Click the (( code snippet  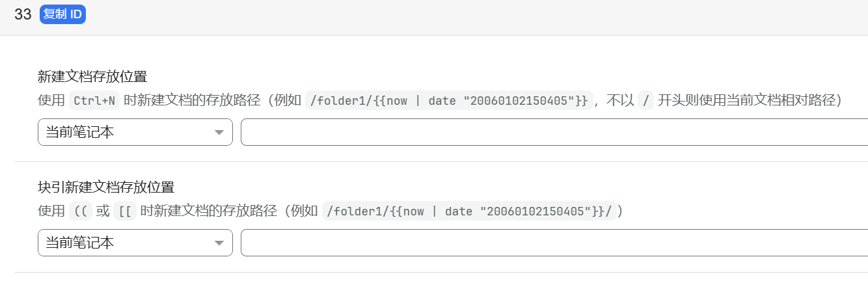pos(80,211)
